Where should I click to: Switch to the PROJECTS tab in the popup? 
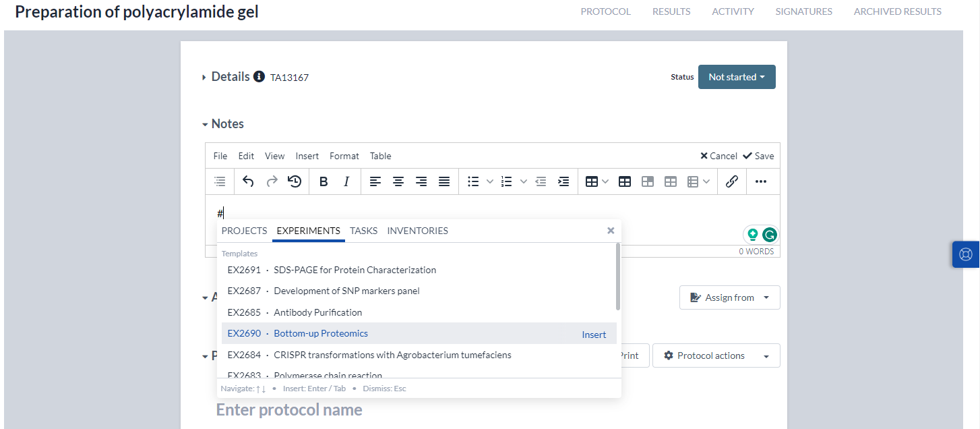(244, 231)
